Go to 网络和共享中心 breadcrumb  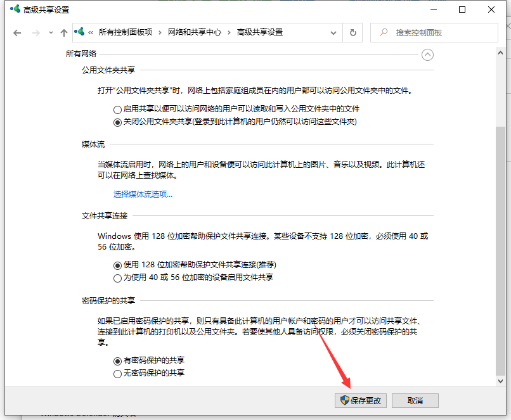click(194, 32)
